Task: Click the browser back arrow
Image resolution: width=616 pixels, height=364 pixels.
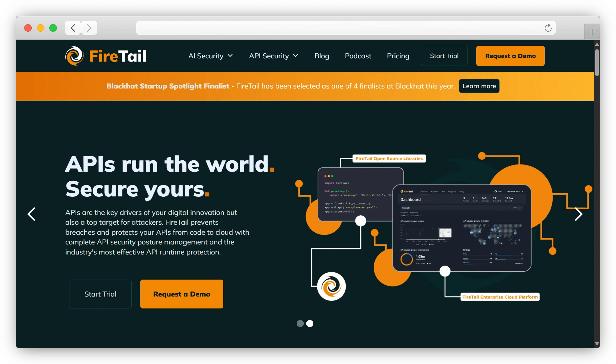Action: click(73, 28)
